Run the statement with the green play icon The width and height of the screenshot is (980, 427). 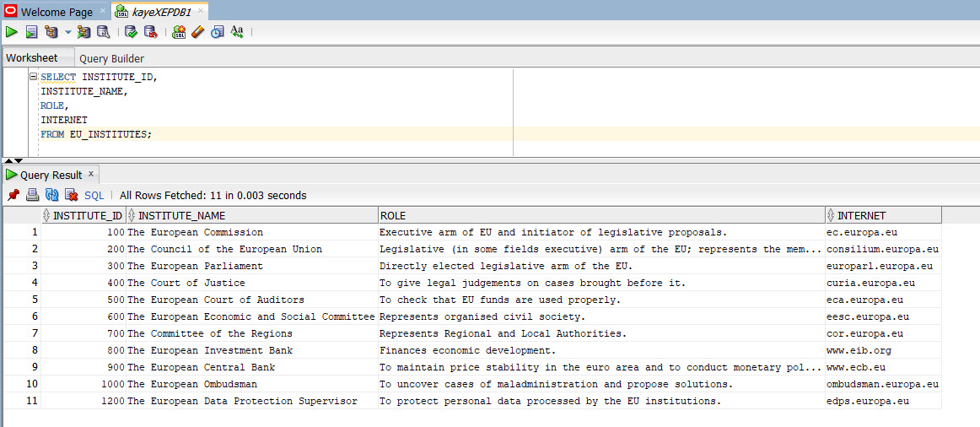pyautogui.click(x=11, y=31)
